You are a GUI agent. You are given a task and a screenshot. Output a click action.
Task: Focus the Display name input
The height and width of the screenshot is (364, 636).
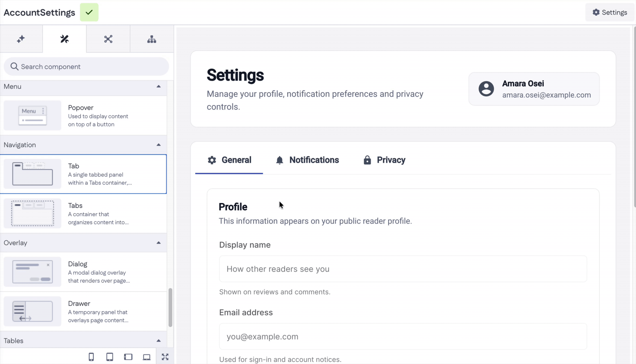(403, 269)
